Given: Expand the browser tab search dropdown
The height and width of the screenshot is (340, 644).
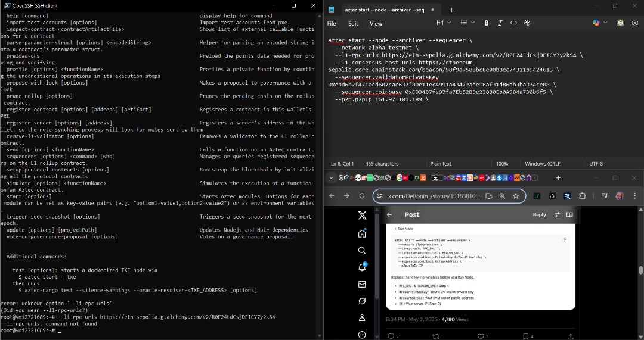Looking at the screenshot, I should (331, 178).
